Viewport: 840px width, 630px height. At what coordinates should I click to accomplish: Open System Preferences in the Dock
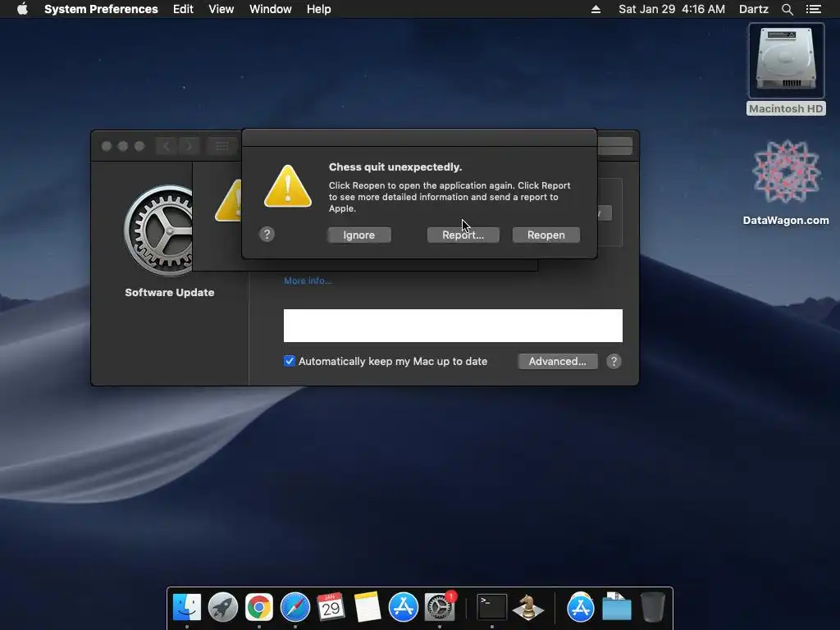coord(440,608)
